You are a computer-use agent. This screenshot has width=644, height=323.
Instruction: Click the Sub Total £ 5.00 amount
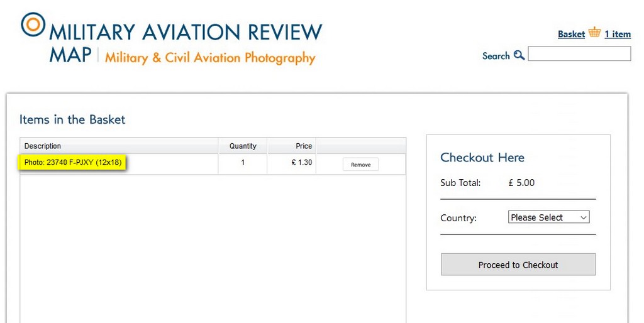pos(521,183)
